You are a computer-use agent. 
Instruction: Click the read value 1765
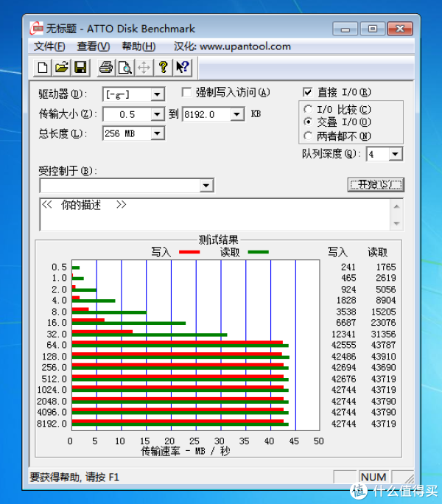pyautogui.click(x=386, y=267)
